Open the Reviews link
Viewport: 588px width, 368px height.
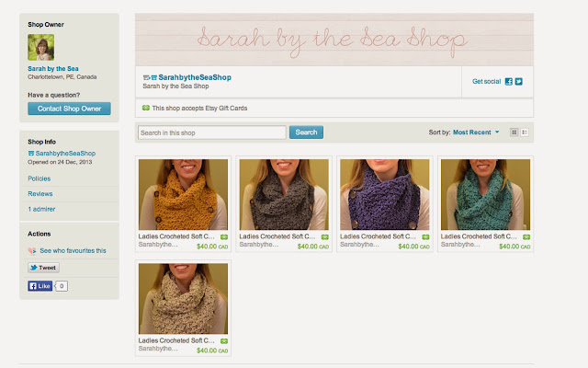point(40,194)
